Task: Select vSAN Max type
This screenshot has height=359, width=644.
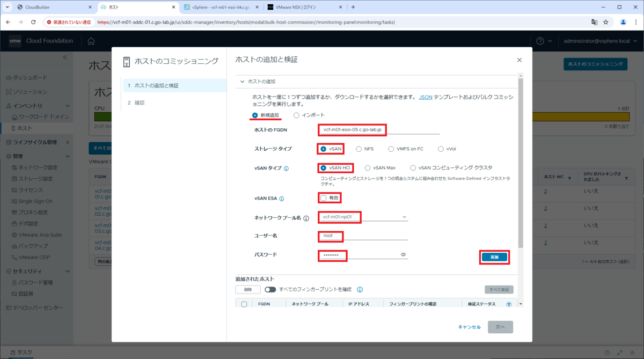Action: tap(367, 168)
